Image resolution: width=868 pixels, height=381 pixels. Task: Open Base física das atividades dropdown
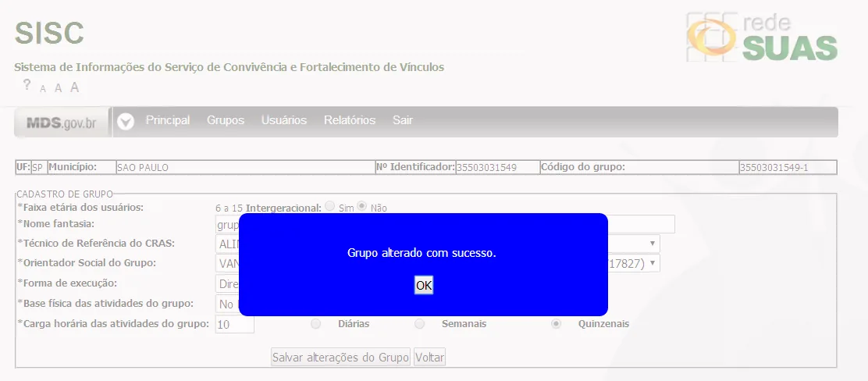(227, 304)
